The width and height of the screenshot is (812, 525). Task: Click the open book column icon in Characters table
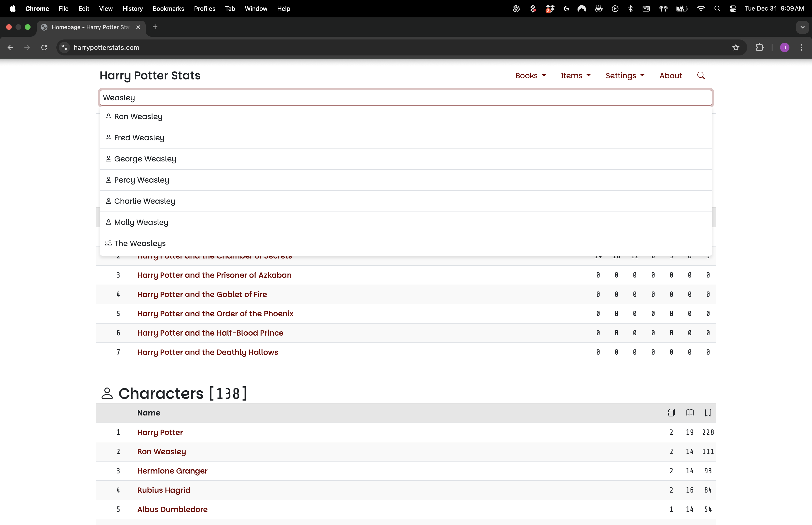pyautogui.click(x=689, y=413)
